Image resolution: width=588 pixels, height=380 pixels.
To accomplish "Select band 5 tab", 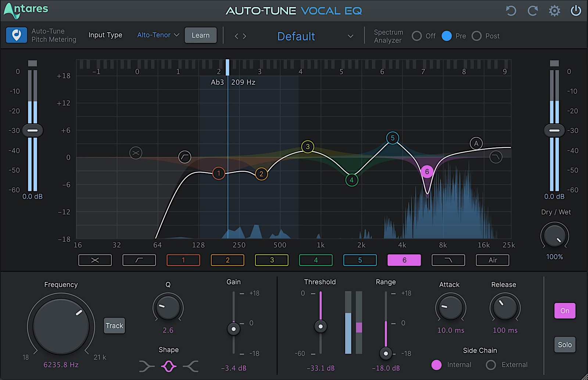I will coord(360,260).
